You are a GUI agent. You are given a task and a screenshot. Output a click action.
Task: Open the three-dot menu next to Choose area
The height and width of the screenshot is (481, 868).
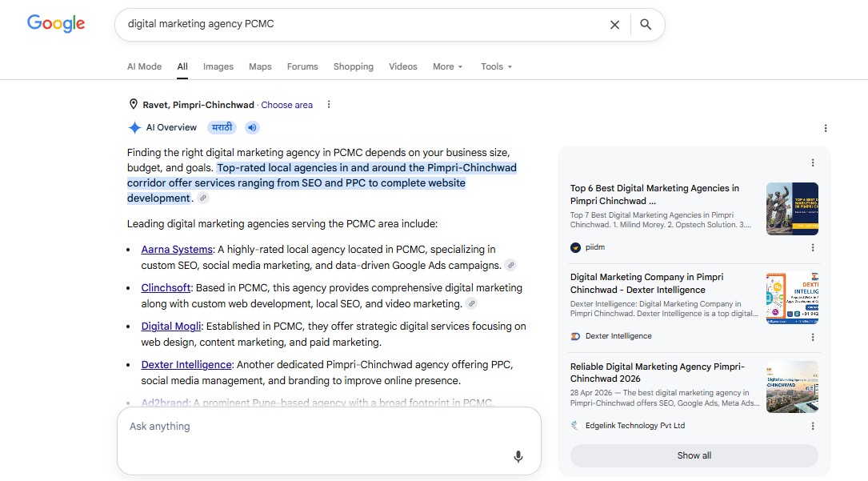coord(329,104)
